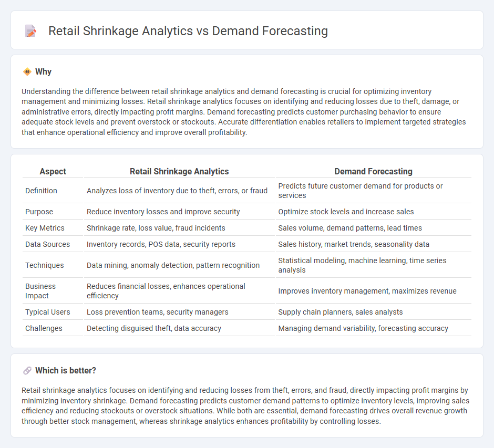This screenshot has width=494, height=448.
Task: Click cell 'Reduces financial losses, enhances operational efficiency'
Action: pyautogui.click(x=179, y=291)
